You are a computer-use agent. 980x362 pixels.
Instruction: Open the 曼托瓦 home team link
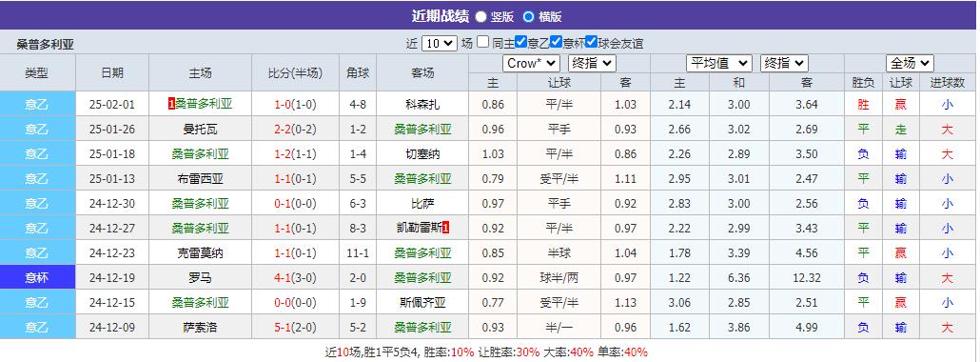coord(200,130)
